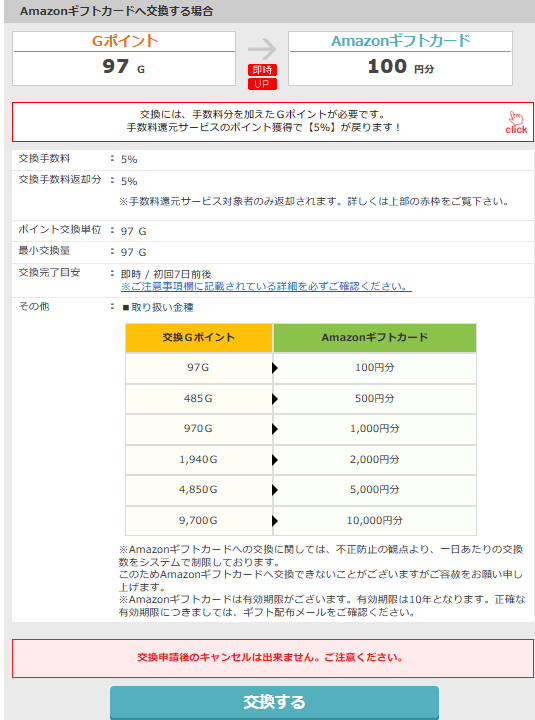Open the ご注意事項欄 details link
Image resolution: width=535 pixels, height=720 pixels.
[266, 287]
